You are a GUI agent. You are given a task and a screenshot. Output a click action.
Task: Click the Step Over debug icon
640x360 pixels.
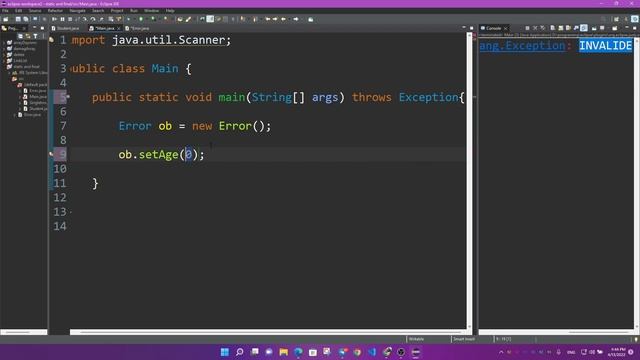tap(93, 19)
